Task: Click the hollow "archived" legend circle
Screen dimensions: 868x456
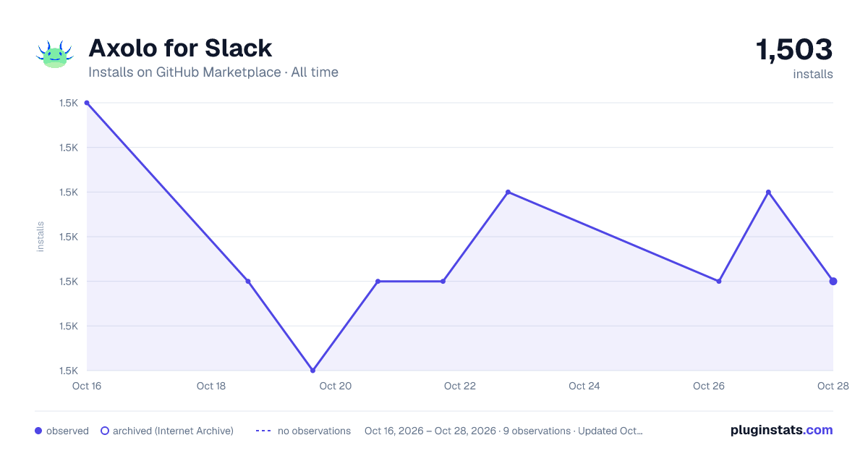Action: [105, 431]
